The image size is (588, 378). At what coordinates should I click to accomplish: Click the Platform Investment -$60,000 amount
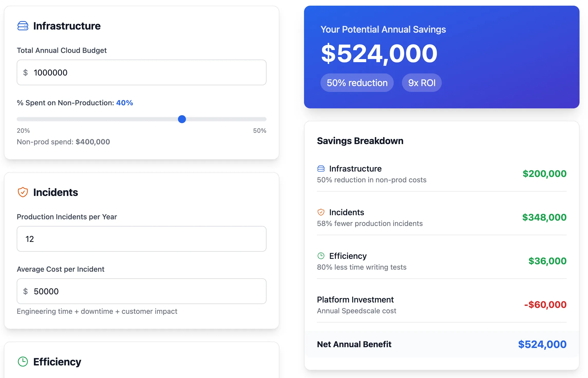(x=545, y=305)
